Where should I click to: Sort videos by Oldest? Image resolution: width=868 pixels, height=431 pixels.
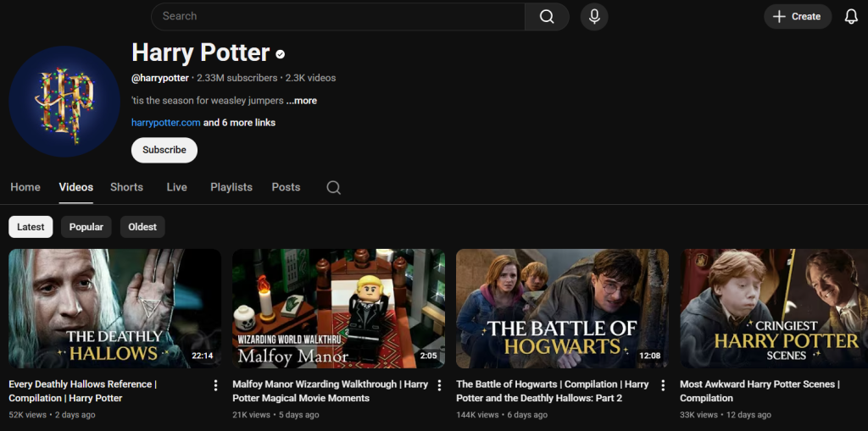point(142,227)
